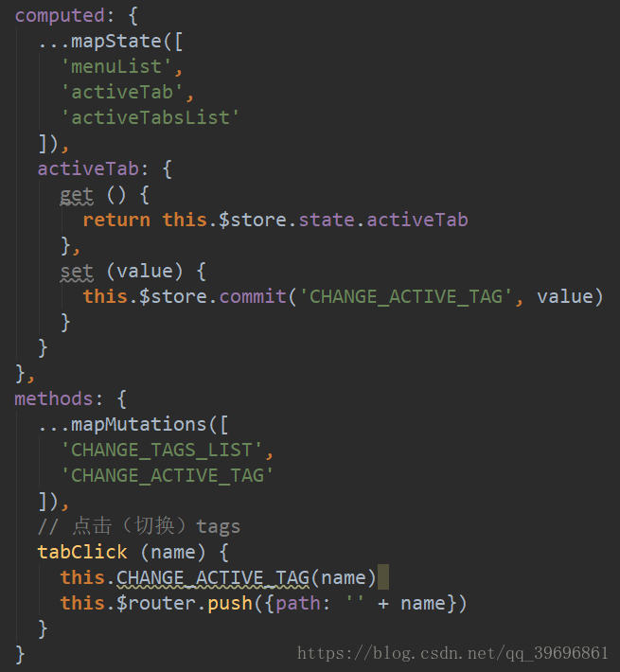Click the activeTab property key
Image resolution: width=620 pixels, height=672 pixels.
(88, 168)
